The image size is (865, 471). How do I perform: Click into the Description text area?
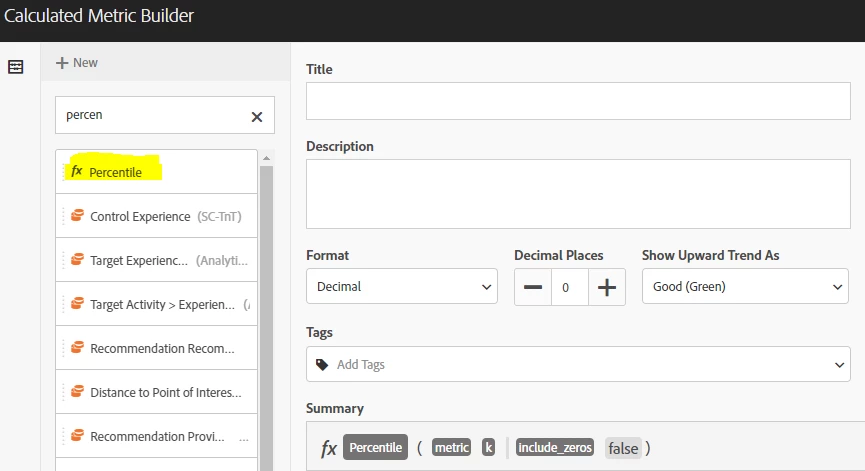coord(578,194)
